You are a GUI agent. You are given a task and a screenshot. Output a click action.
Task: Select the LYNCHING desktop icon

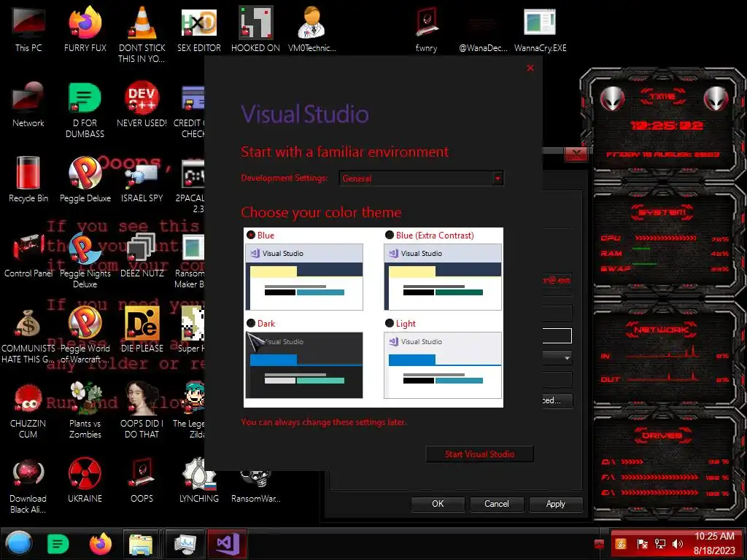point(198,480)
